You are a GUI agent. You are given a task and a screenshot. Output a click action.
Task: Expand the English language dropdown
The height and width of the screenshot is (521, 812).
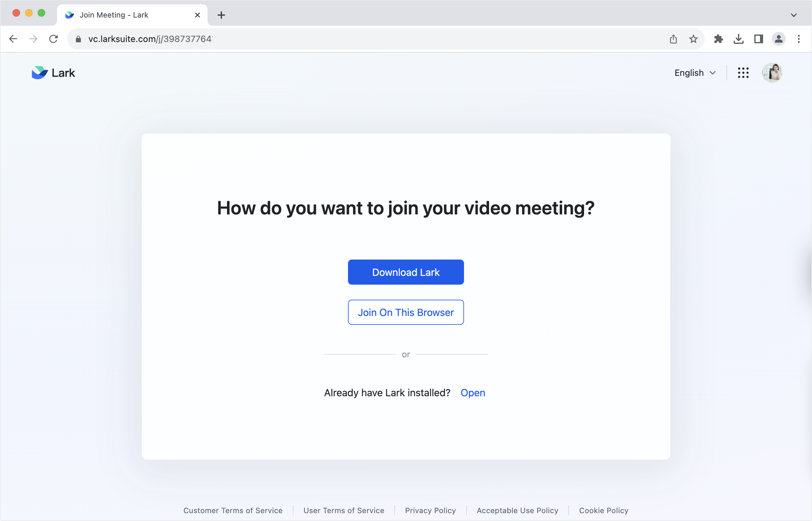(x=695, y=73)
